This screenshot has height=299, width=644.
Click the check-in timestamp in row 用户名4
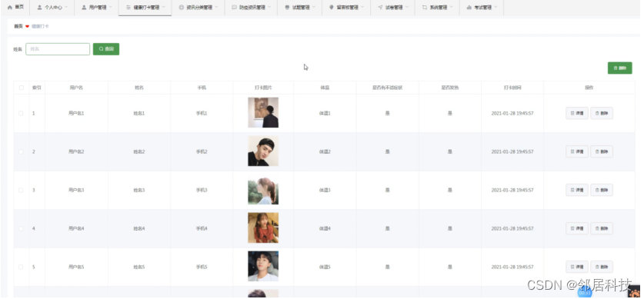click(x=512, y=228)
